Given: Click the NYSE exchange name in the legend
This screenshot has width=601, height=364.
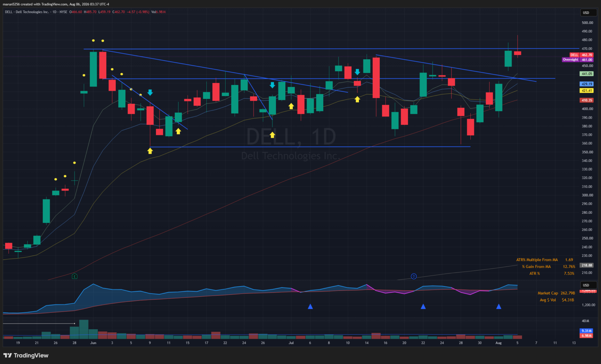Looking at the screenshot, I should 63,12.
